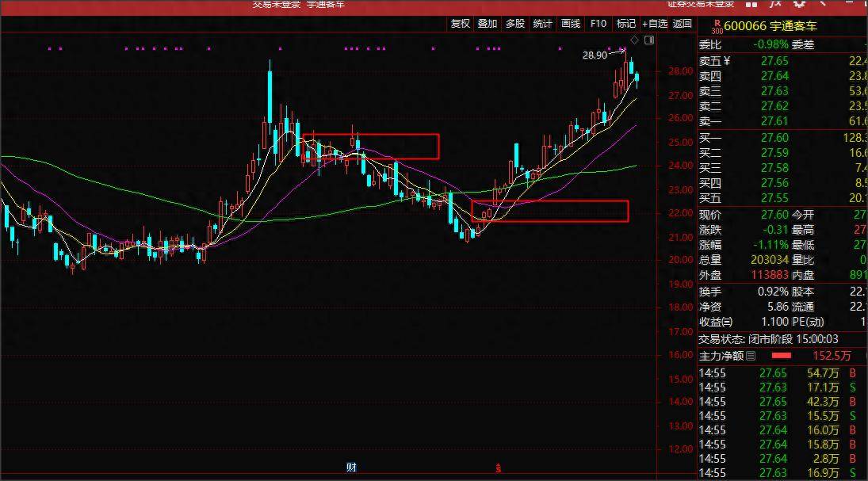Select the trade row with 17.1万 S

pyautogui.click(x=782, y=387)
